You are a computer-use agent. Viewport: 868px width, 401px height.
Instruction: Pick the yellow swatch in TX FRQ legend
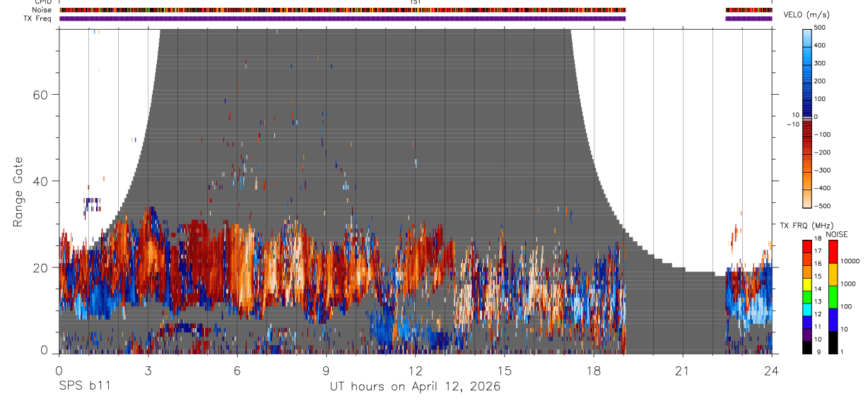click(807, 284)
